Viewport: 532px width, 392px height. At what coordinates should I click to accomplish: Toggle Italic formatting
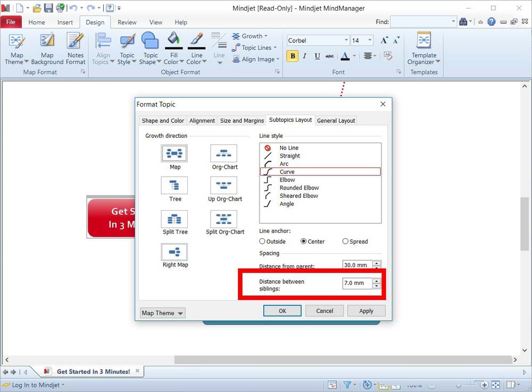(x=305, y=56)
